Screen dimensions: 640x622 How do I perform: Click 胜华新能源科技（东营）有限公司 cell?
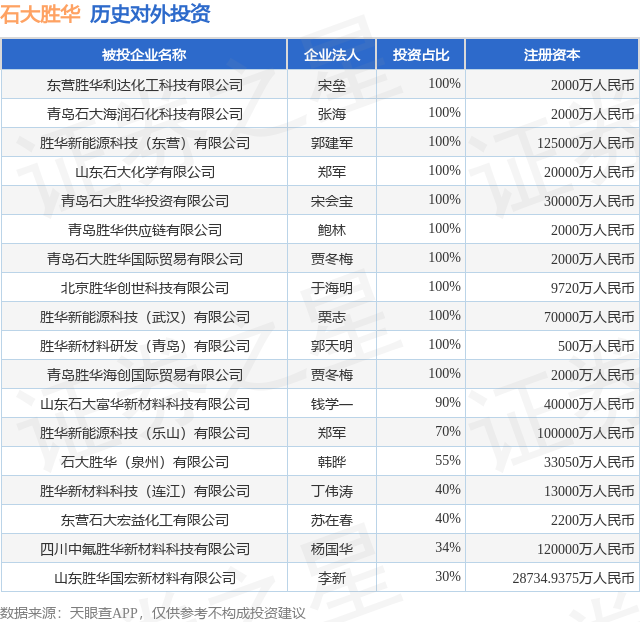pos(144,143)
